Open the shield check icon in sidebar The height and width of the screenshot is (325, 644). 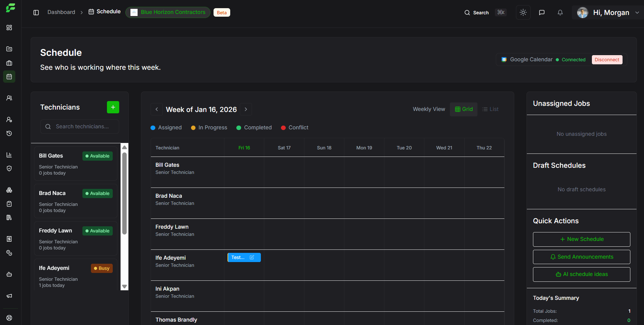[9, 168]
